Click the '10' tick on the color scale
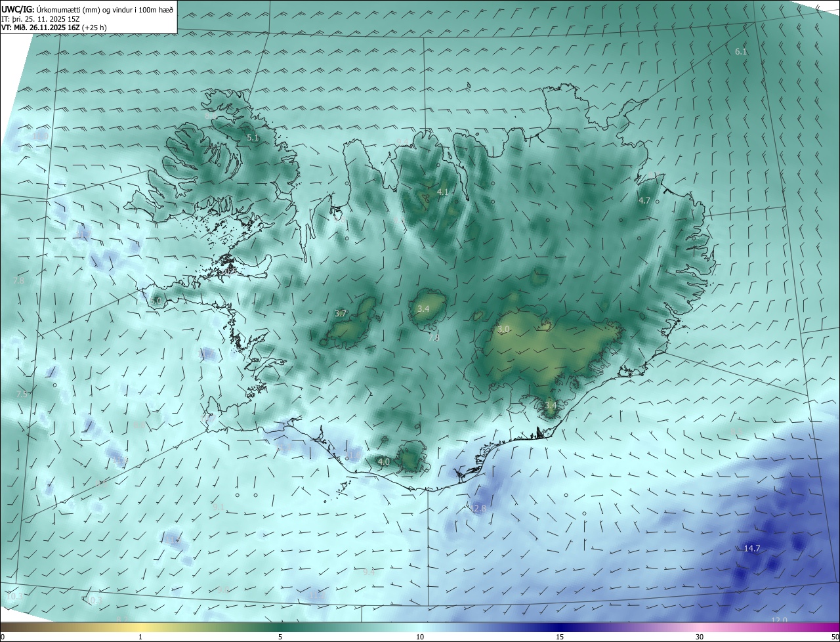This screenshot has width=840, height=642. coord(420,637)
